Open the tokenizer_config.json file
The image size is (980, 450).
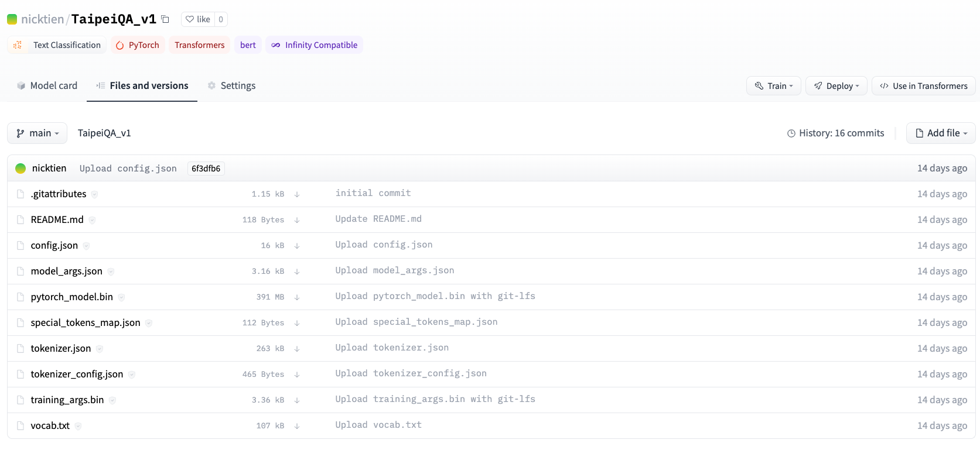(x=77, y=375)
